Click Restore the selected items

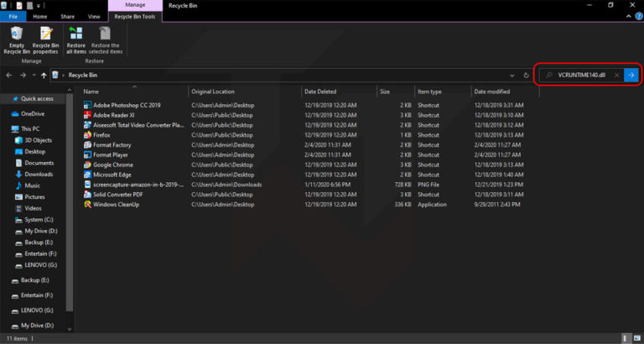105,40
